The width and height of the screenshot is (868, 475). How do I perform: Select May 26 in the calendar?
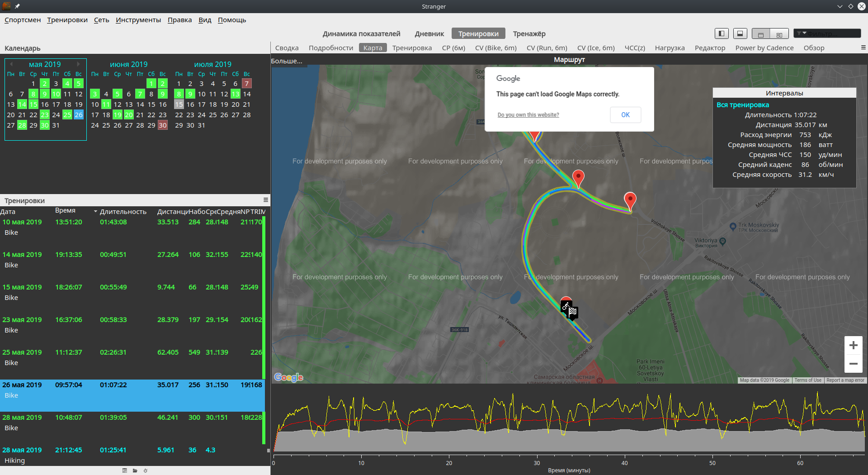(79, 115)
